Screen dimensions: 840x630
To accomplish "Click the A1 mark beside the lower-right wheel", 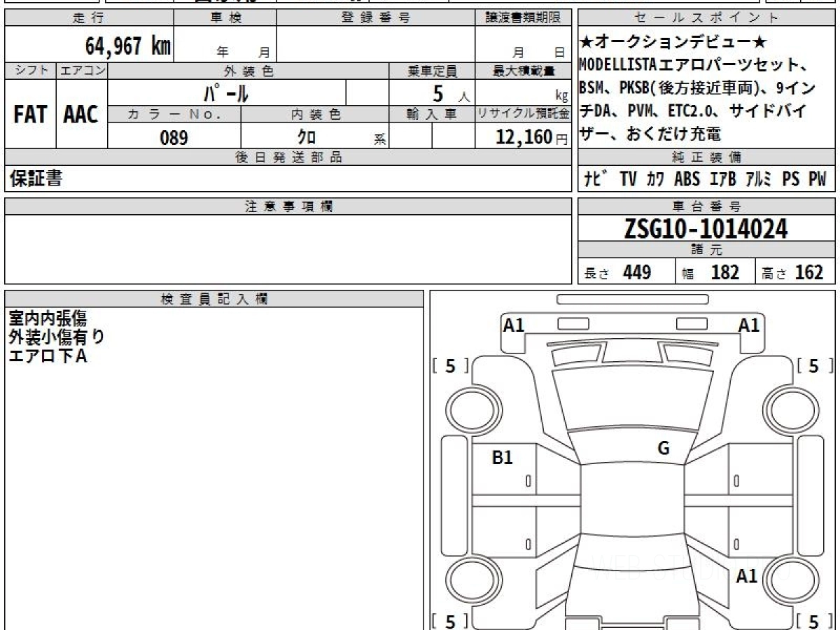I will [x=747, y=575].
